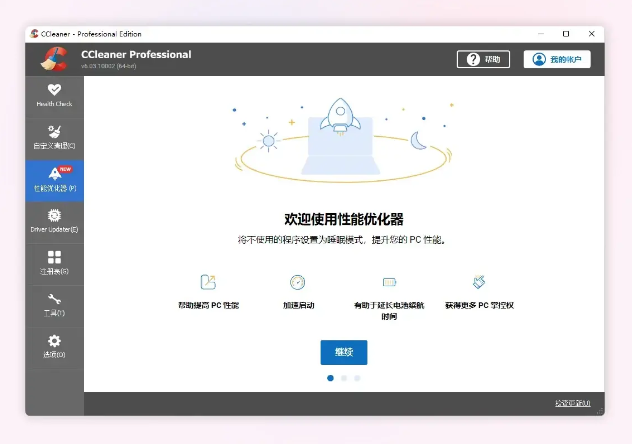Click the 加速启动 speedometer icon
The image size is (632, 444).
(x=298, y=282)
